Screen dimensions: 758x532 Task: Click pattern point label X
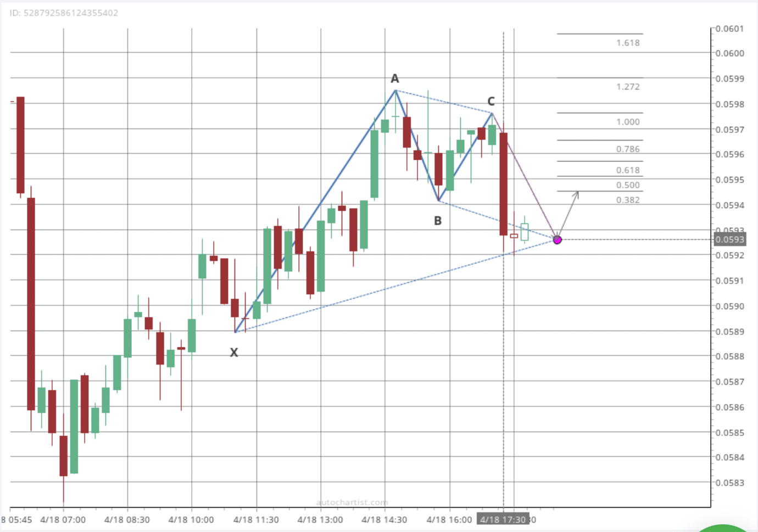(x=234, y=352)
